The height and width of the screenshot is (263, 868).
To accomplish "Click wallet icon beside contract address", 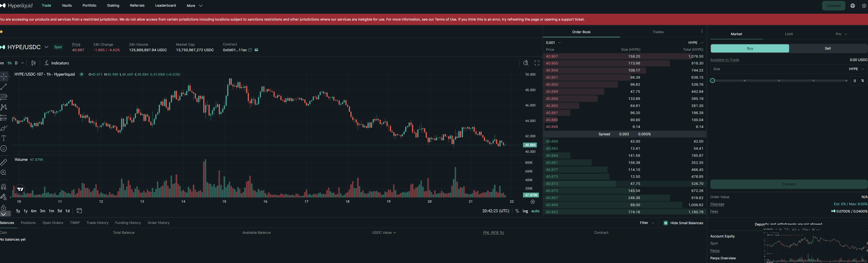I will (256, 50).
